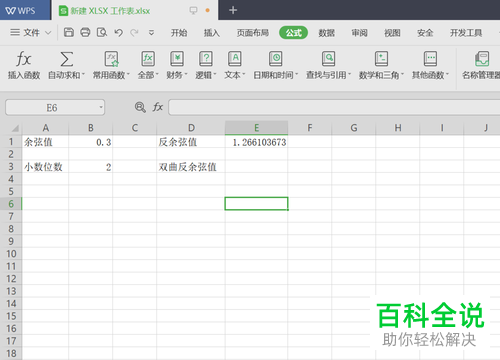Switch to the 审阅 (Review) tab
The image size is (500, 360).
(359, 33)
